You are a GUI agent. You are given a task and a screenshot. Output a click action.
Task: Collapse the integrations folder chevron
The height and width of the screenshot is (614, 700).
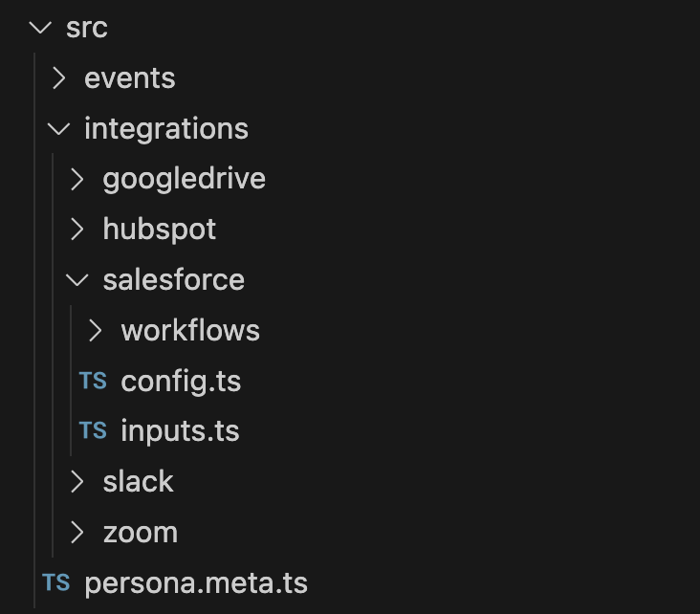pyautogui.click(x=58, y=129)
